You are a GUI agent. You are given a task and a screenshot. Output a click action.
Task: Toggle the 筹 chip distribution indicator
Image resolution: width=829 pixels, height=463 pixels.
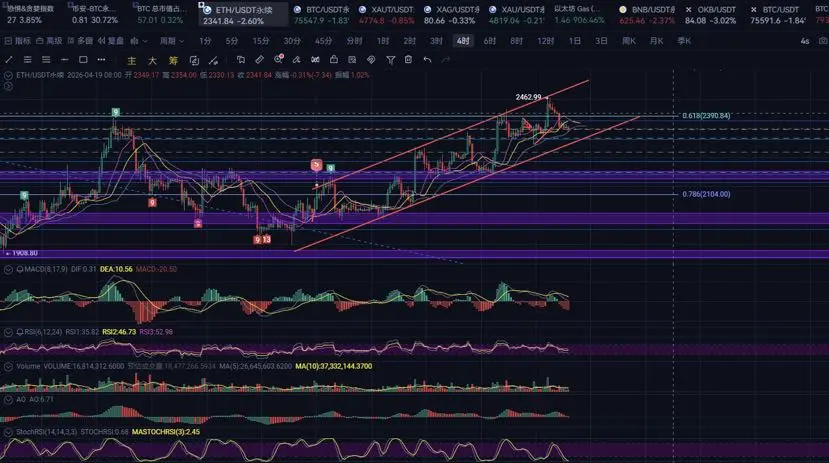pyautogui.click(x=173, y=60)
